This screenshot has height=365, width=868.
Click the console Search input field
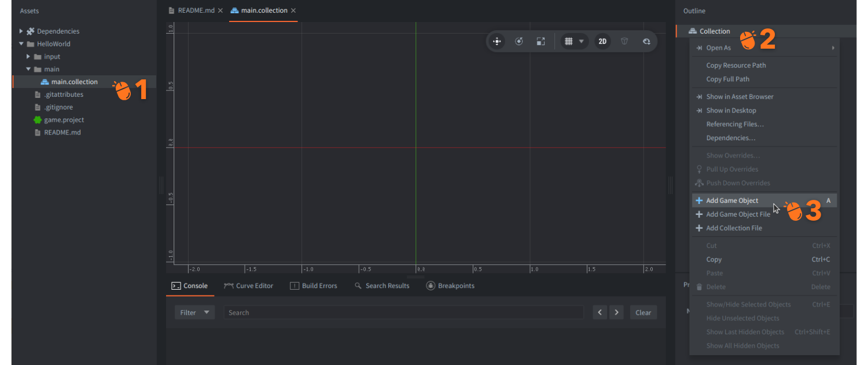pos(403,312)
